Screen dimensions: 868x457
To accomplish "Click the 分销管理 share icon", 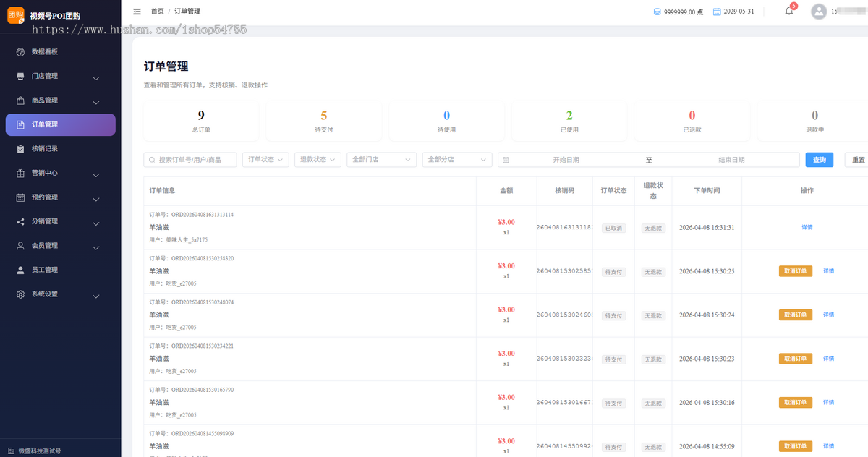I will tap(20, 221).
